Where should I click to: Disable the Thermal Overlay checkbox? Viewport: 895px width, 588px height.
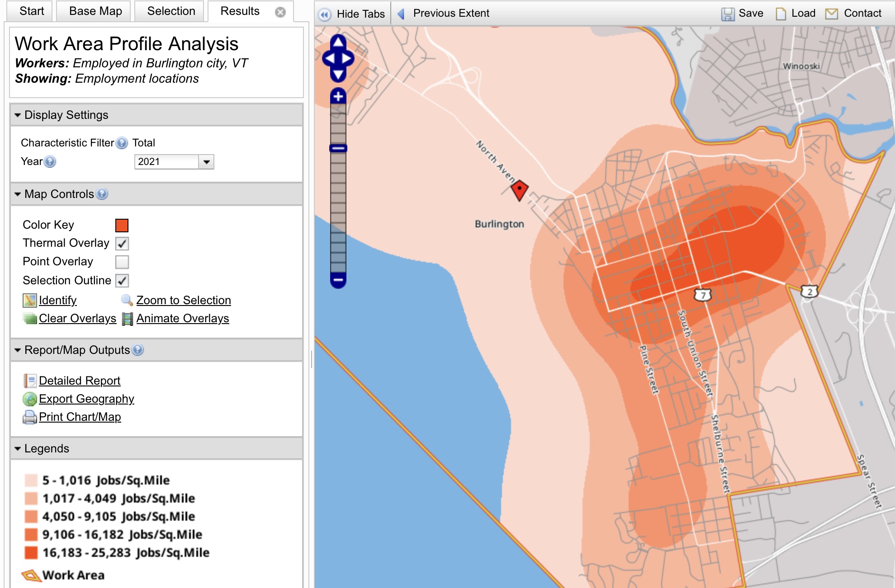(122, 244)
